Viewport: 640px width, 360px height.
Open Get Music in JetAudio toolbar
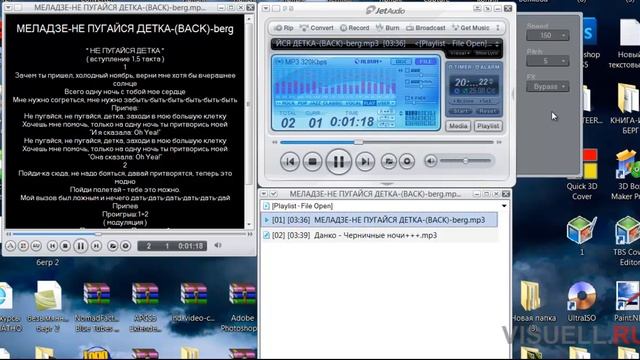[x=471, y=28]
